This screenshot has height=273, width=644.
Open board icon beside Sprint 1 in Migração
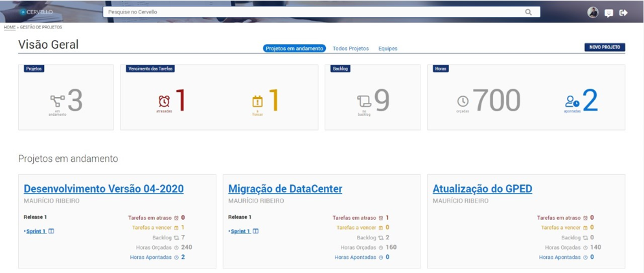tap(256, 231)
